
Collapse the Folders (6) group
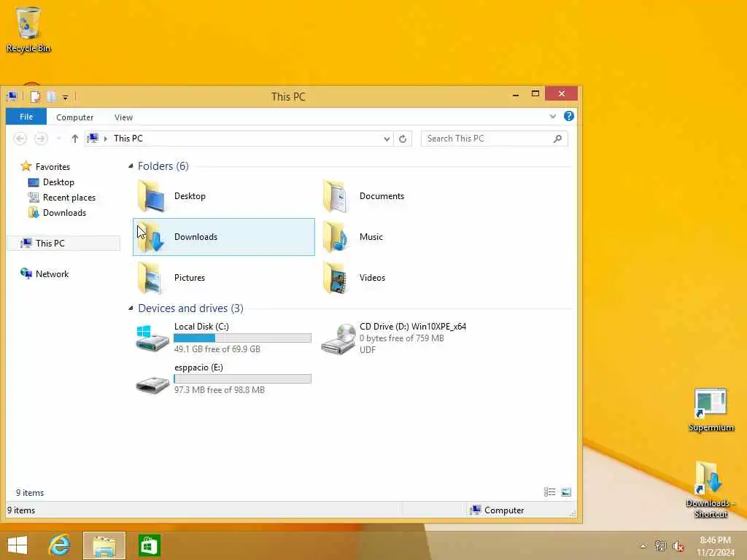click(x=131, y=166)
